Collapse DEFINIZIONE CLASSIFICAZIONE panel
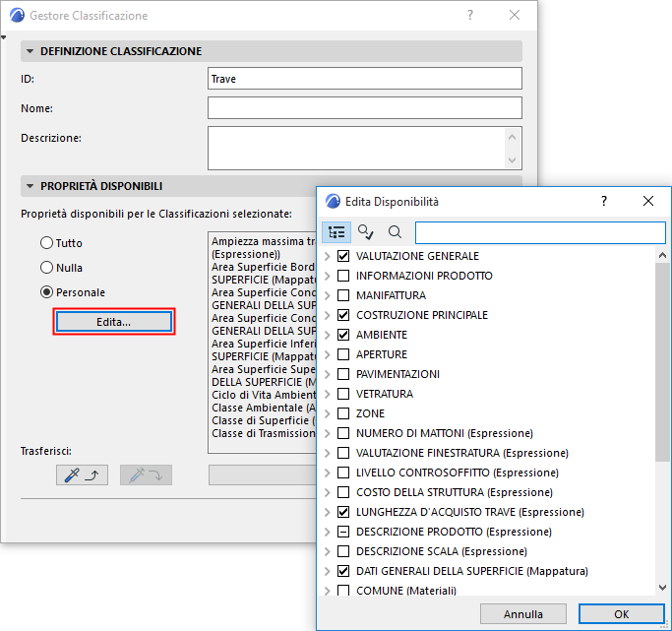Screen dimensions: 672x631 click(30, 51)
